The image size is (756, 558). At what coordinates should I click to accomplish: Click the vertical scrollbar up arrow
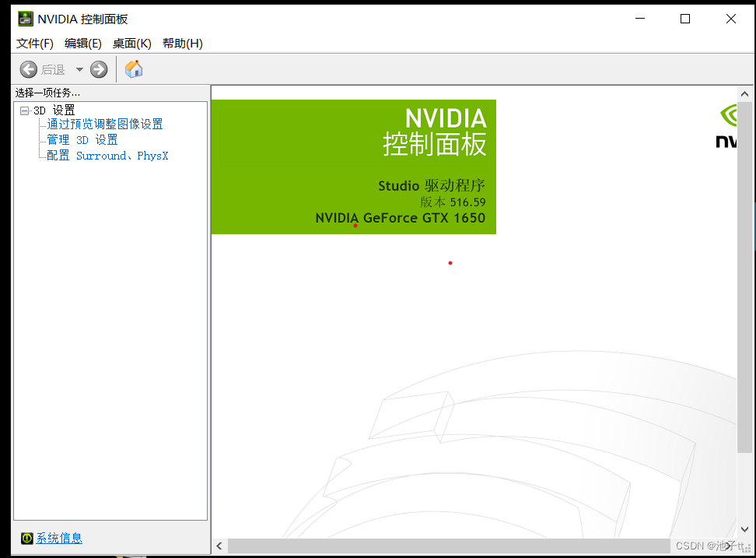coord(744,93)
